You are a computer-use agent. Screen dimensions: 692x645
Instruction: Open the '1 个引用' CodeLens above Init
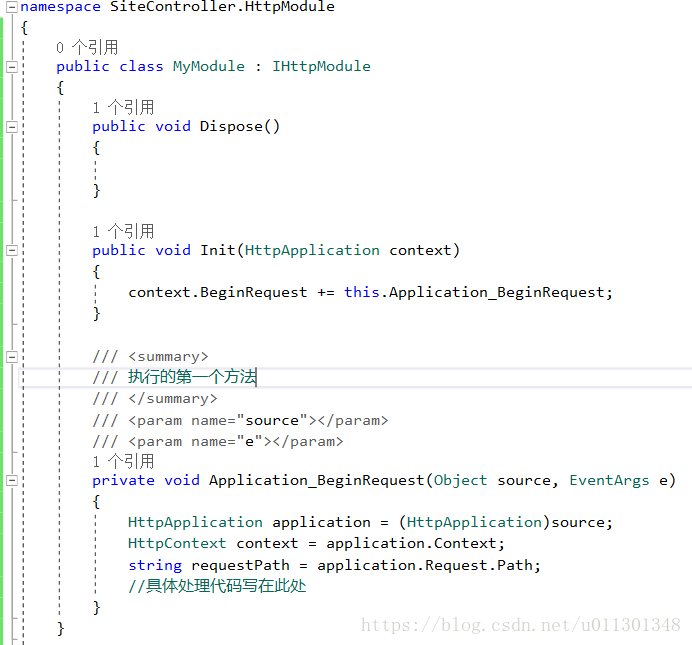tap(124, 231)
